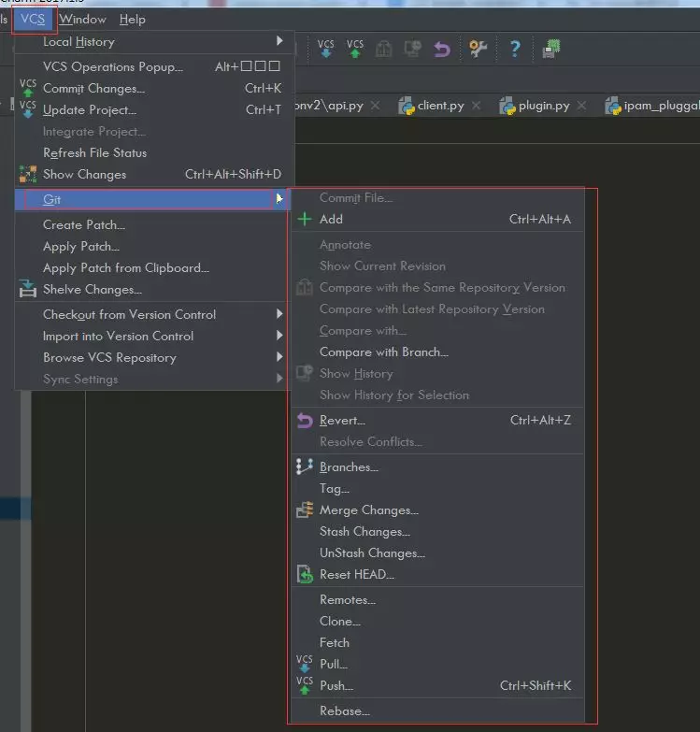Open the Help menu
This screenshot has height=732, width=700.
point(133,19)
